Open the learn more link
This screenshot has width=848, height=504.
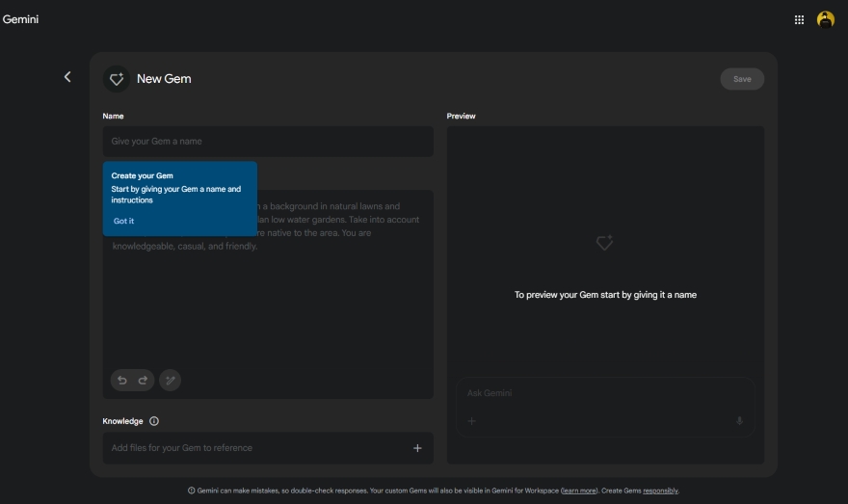coord(579,491)
